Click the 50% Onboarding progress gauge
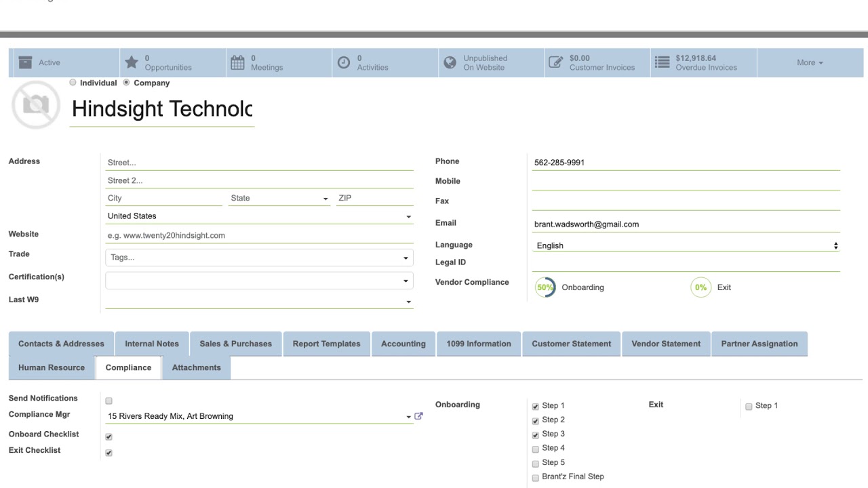 point(545,287)
